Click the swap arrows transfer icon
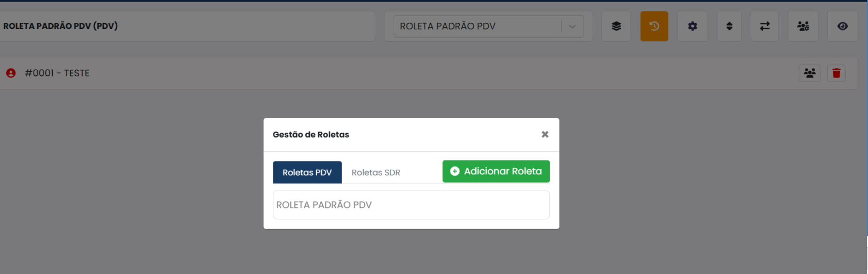The width and height of the screenshot is (868, 274). click(765, 26)
